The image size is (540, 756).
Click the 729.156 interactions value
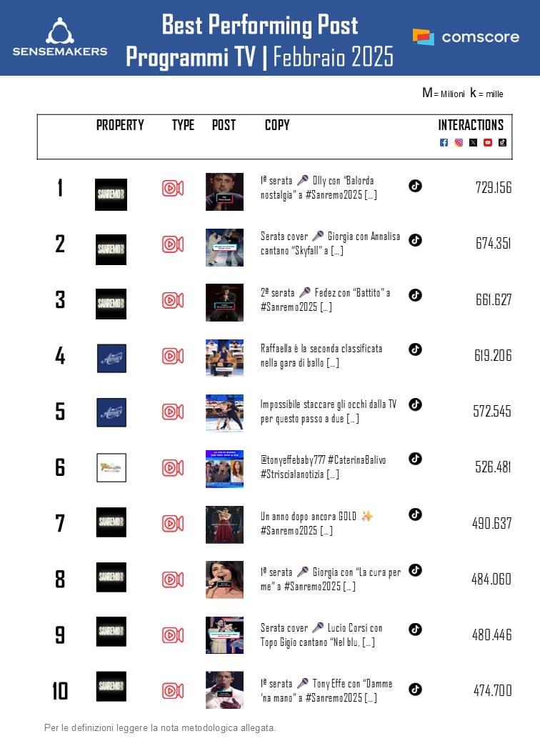pos(494,188)
